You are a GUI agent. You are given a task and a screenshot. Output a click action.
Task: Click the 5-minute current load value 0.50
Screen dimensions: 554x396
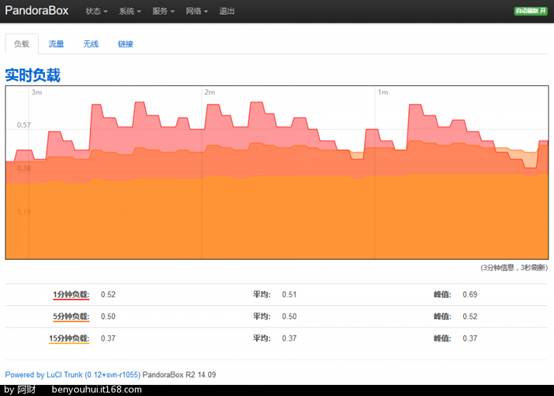click(x=108, y=317)
